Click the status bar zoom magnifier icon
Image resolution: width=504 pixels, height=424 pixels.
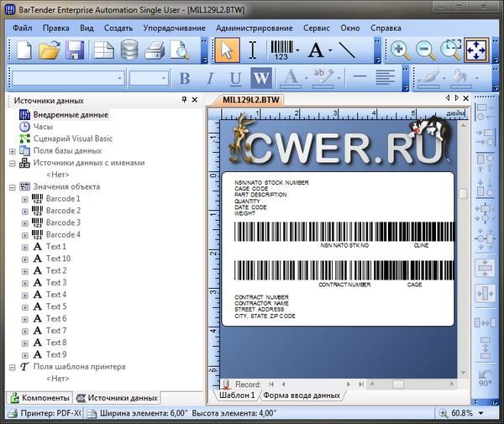(444, 413)
